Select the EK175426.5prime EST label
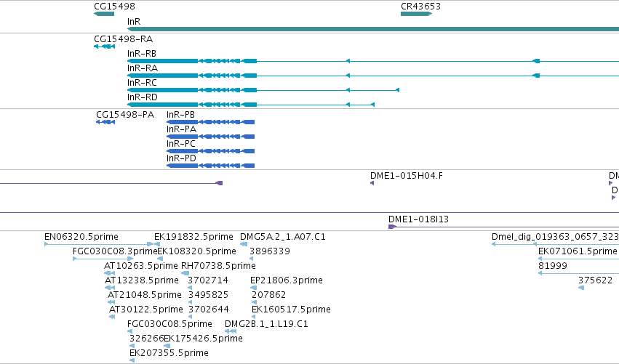Screen dimensions: 619x364 [204, 339]
